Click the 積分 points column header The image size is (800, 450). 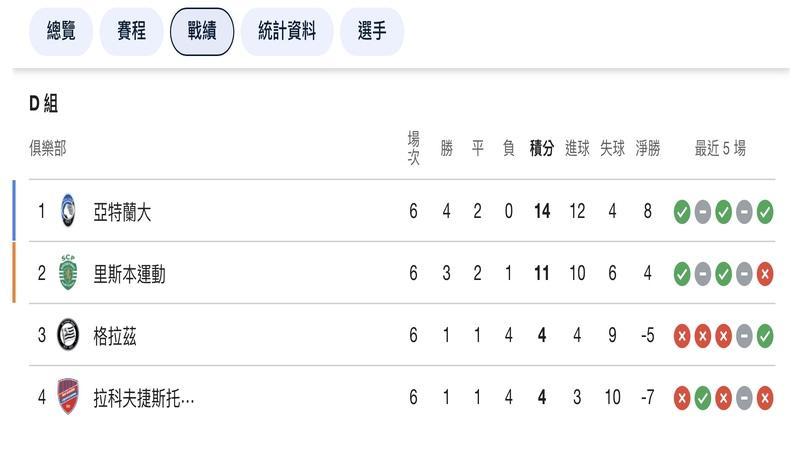tap(541, 149)
